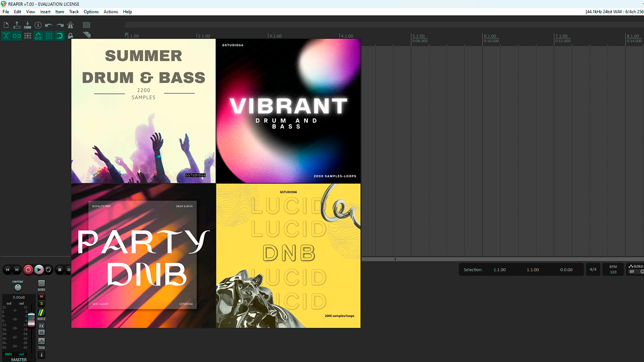Open the Options menu

(x=91, y=12)
